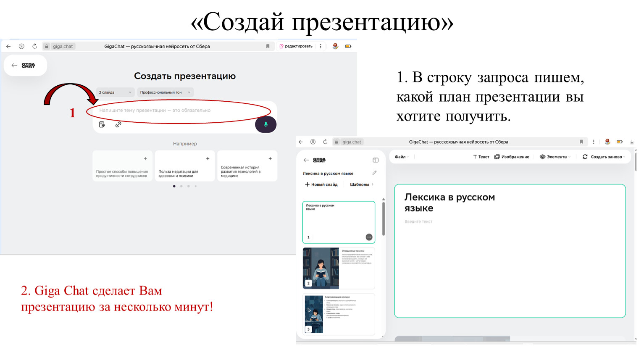Select the "Текст" toolbar item
The height and width of the screenshot is (363, 644).
point(481,157)
